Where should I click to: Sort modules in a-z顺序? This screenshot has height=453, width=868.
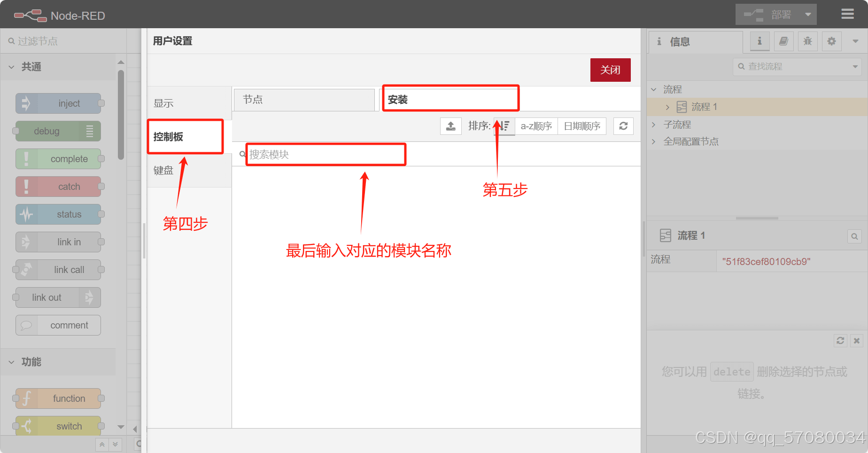point(536,126)
